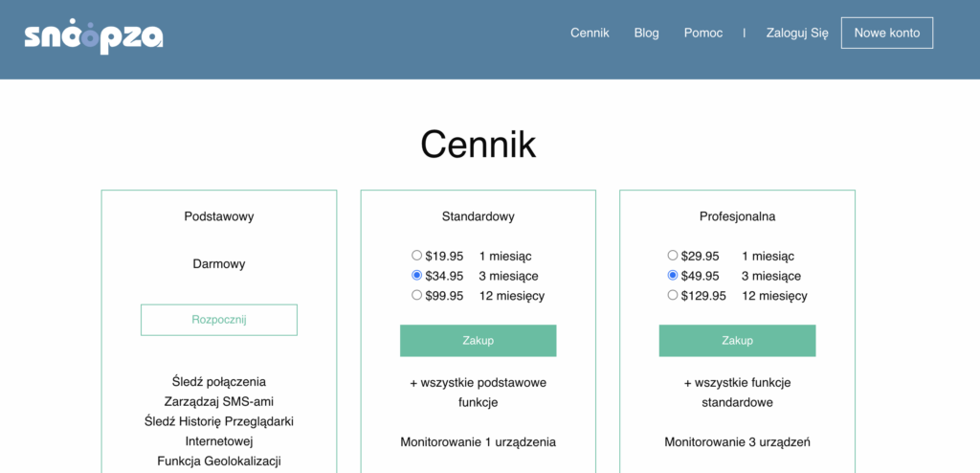Select Profesjonalna $49.95 three-month option

pos(673,276)
